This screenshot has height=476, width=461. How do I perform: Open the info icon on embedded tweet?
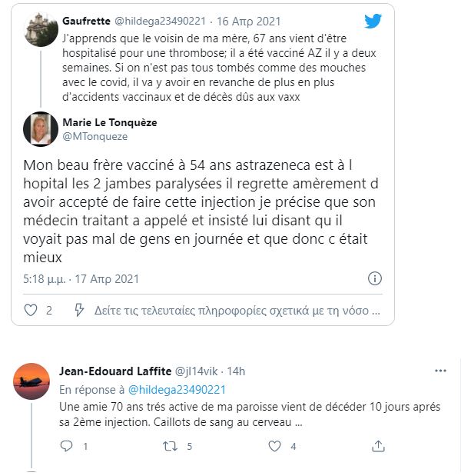[375, 278]
